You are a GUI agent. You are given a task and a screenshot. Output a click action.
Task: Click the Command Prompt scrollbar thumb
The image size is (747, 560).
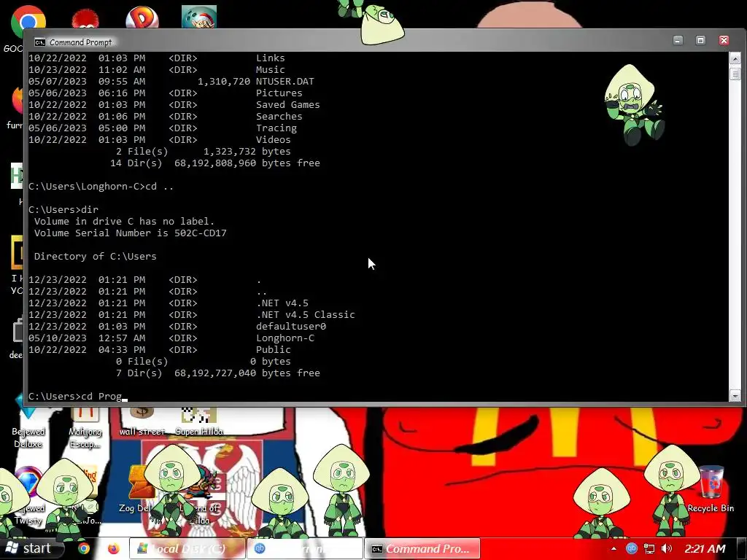735,74
